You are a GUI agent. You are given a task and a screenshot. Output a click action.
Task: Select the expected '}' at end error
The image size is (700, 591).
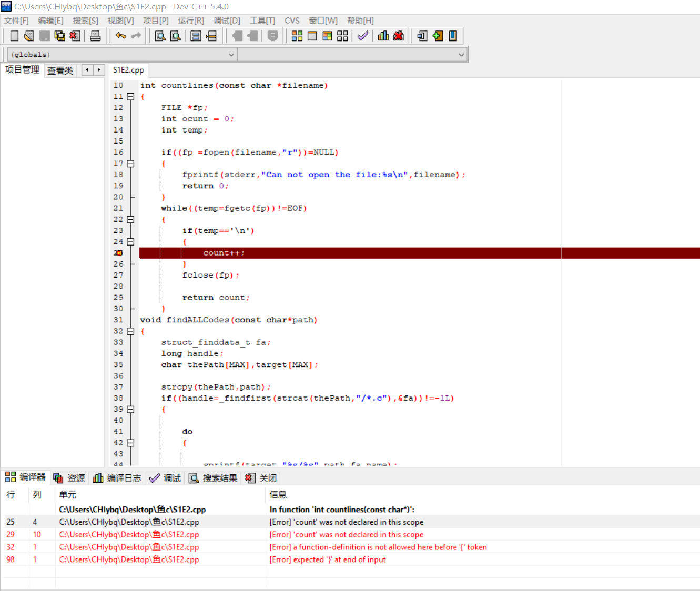(x=350, y=560)
